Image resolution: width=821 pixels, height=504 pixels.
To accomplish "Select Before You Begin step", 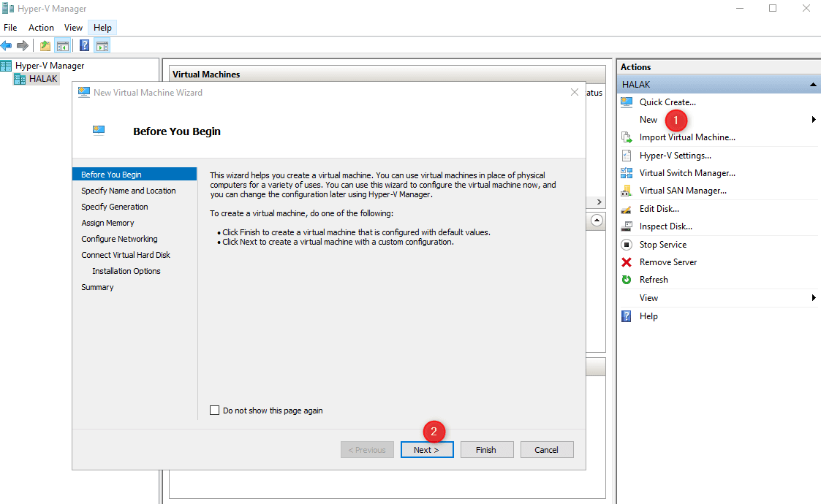I will (135, 175).
